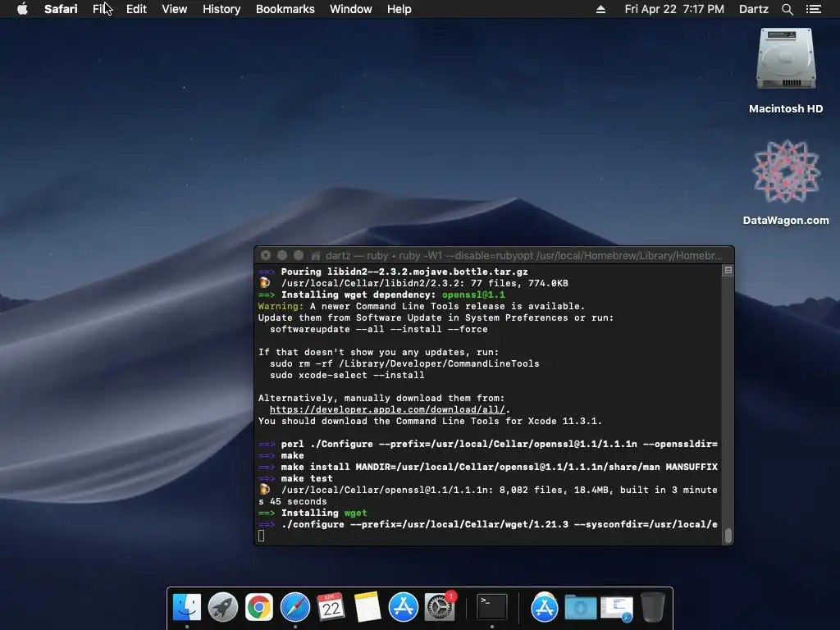Click the date and time display
840x630 pixels.
point(674,9)
